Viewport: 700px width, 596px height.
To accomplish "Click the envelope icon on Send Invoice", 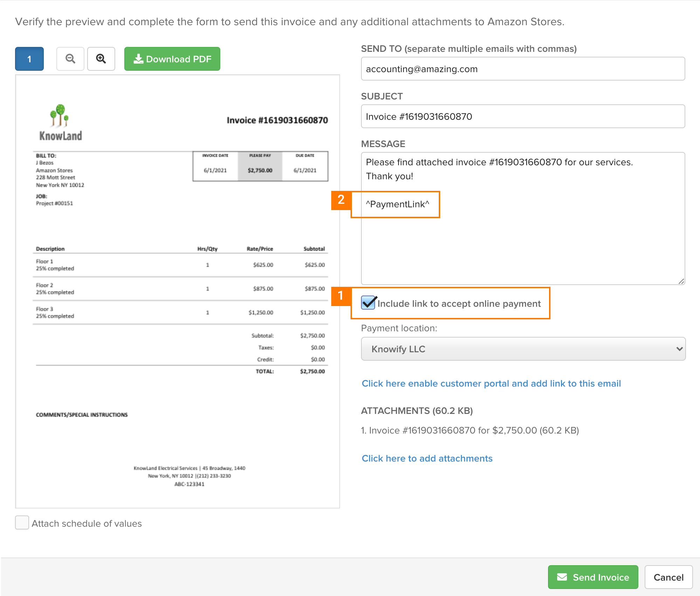I will (x=562, y=577).
